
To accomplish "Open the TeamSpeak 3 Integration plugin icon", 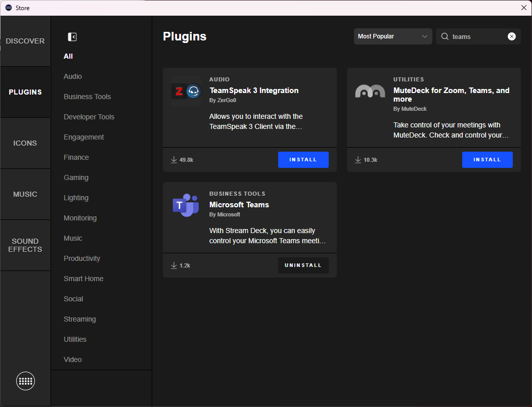I will [186, 91].
